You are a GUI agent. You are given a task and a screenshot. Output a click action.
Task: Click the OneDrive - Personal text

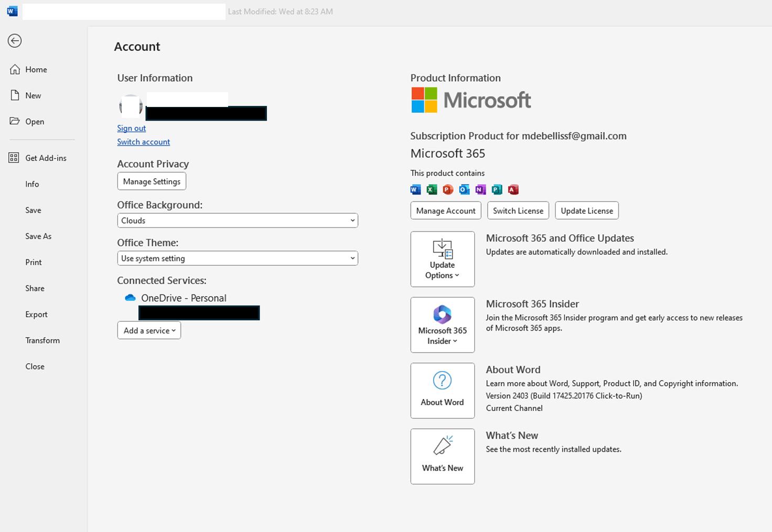point(184,298)
